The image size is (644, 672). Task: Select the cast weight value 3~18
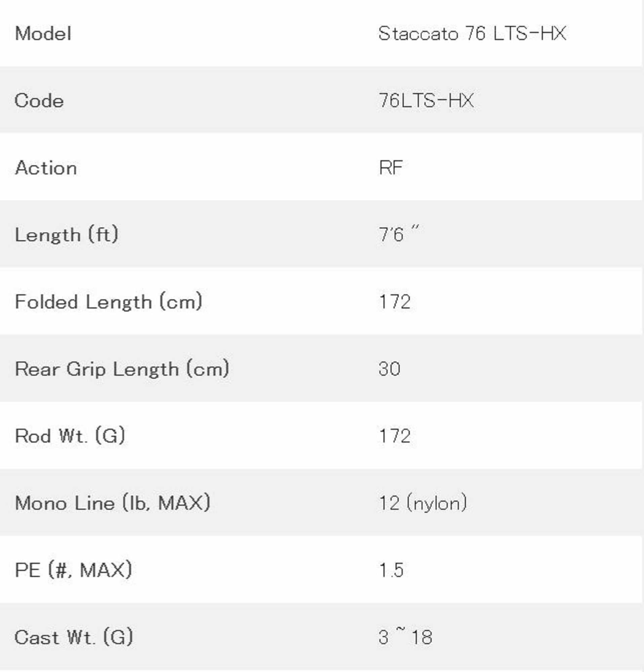point(405,637)
